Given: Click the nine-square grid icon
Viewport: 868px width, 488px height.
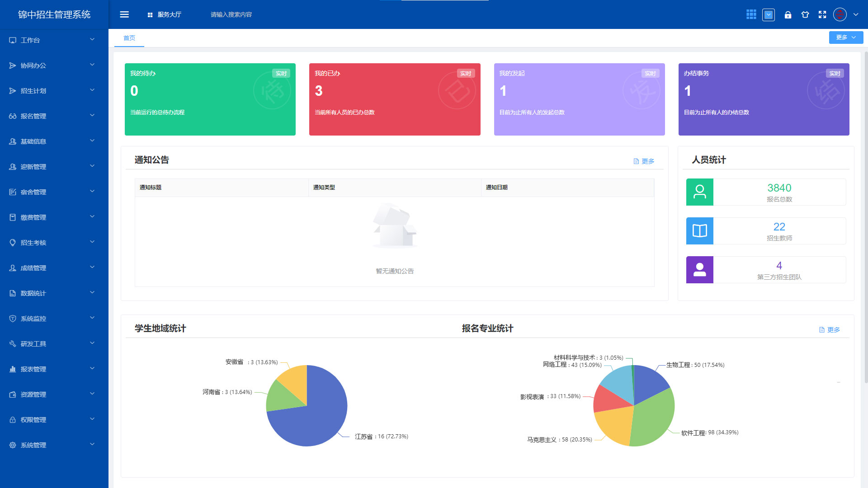Looking at the screenshot, I should coord(751,14).
